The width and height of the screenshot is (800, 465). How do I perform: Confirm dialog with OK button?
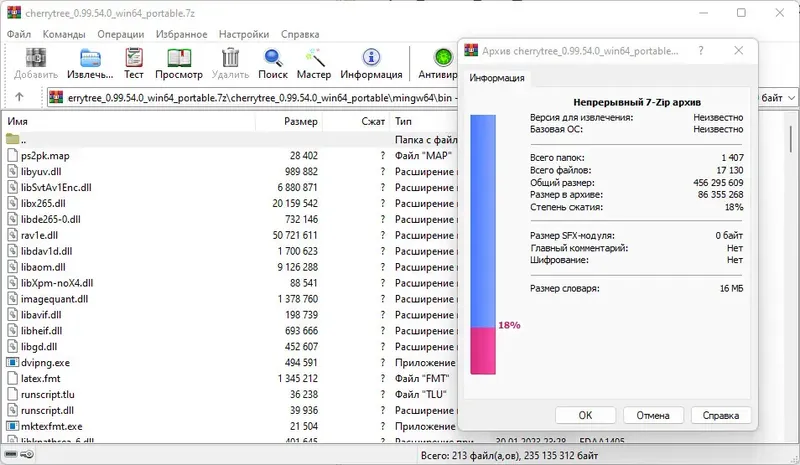585,415
